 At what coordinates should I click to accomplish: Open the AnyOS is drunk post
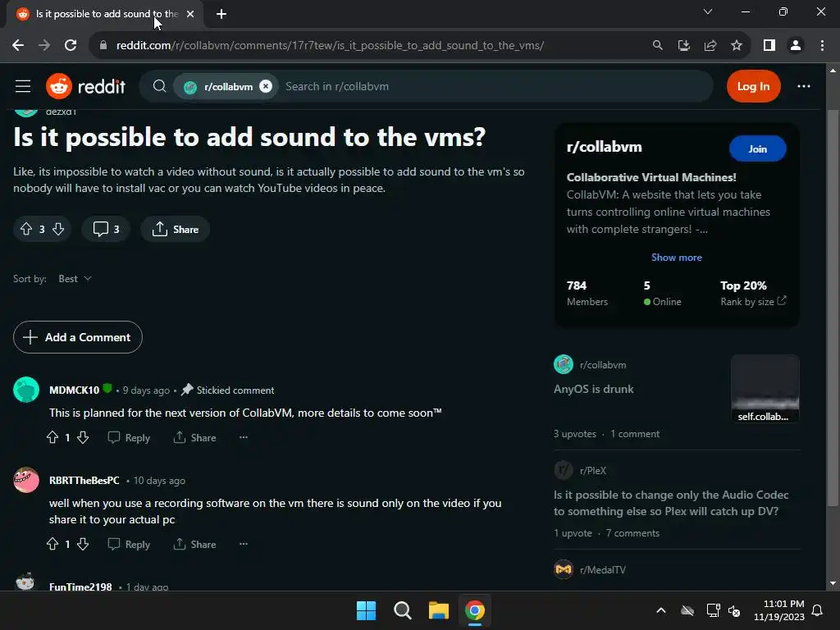[594, 389]
